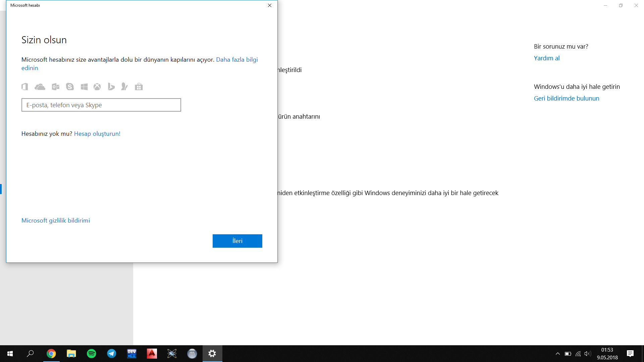Screen dimensions: 644x362
Task: Open Action Center notifications icon
Action: pos(630,354)
